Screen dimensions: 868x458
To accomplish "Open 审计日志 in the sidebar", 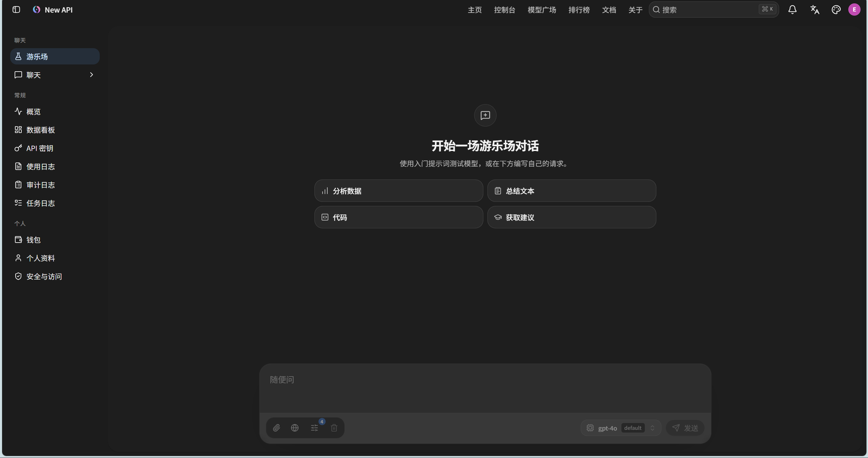I will click(x=55, y=185).
